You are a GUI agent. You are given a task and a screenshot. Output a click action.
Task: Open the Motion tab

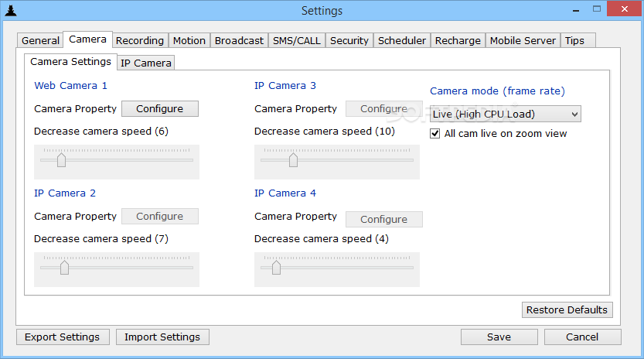[189, 41]
